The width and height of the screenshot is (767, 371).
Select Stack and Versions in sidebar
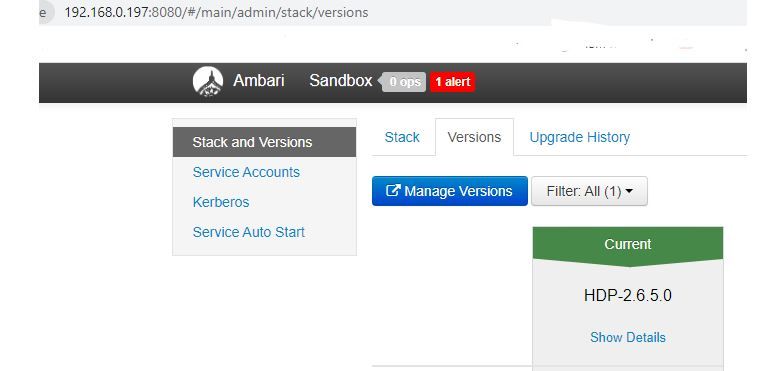pos(264,142)
